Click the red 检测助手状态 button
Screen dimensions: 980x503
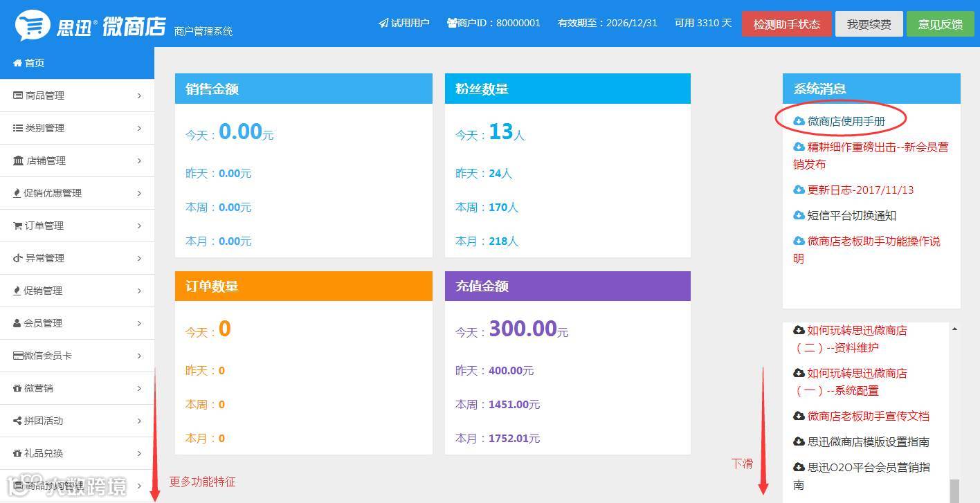786,24
